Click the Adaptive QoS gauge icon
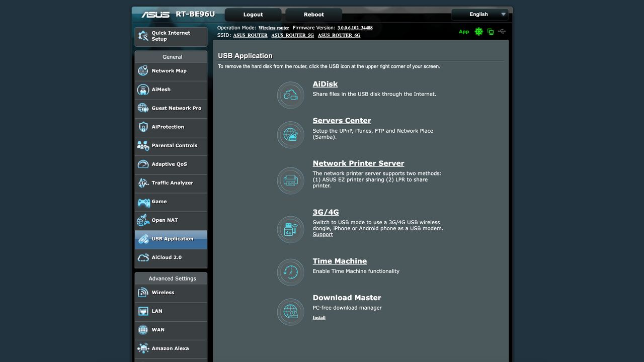 click(x=143, y=164)
